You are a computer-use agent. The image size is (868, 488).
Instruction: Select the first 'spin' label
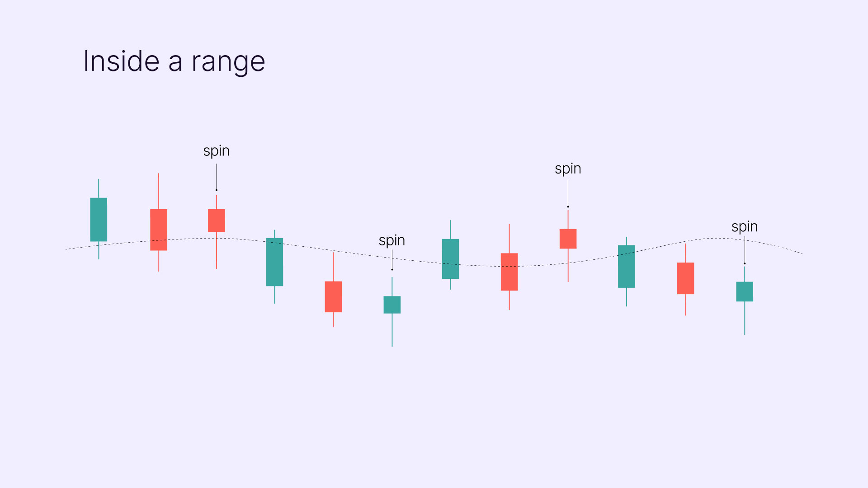pyautogui.click(x=217, y=151)
